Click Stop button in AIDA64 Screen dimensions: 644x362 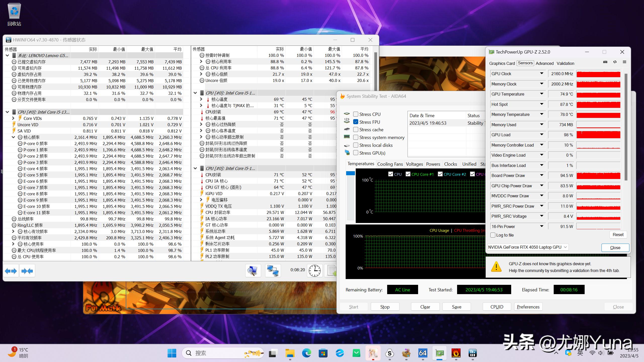(385, 307)
